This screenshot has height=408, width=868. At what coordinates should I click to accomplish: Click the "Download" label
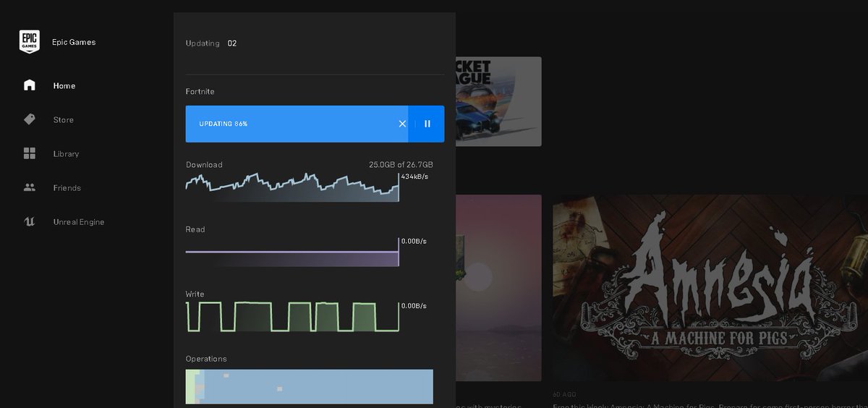(204, 164)
